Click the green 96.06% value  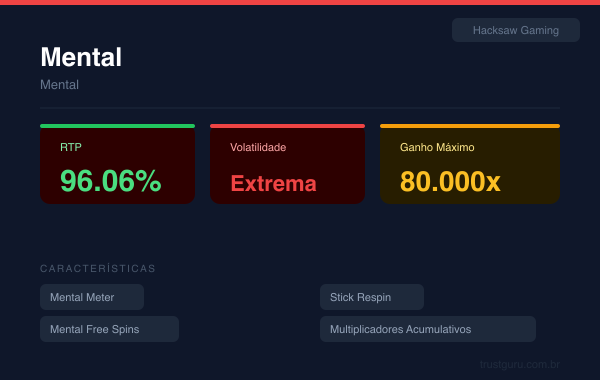point(111,181)
